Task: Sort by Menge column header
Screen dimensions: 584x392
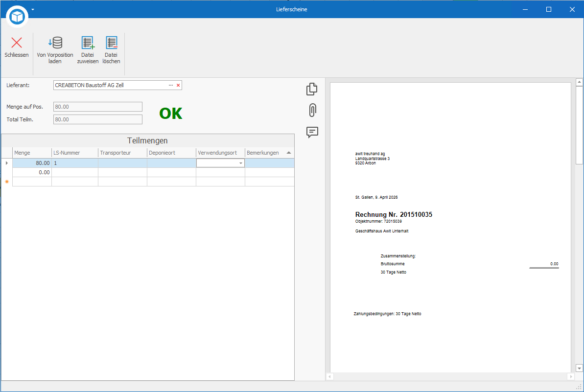Action: click(32, 153)
